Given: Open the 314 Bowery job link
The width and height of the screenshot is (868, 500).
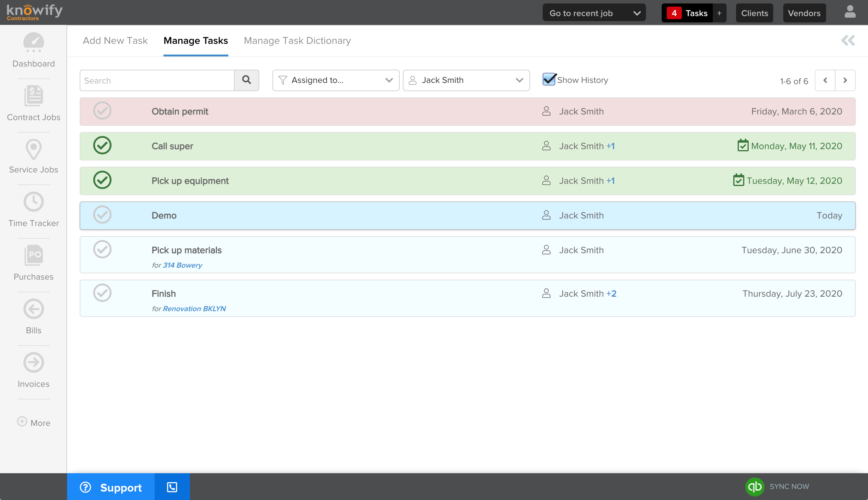Looking at the screenshot, I should click(x=182, y=265).
